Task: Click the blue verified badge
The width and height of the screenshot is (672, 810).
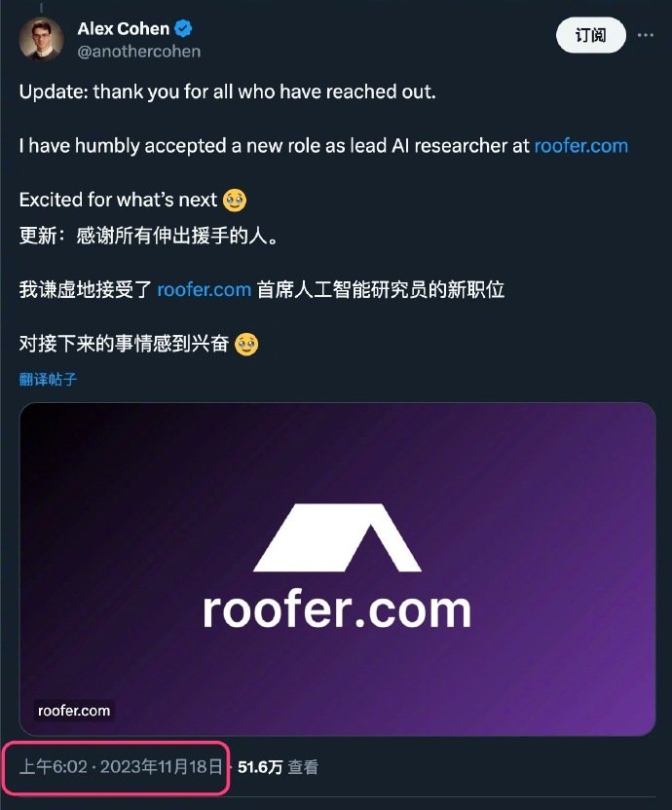Action: 183,28
